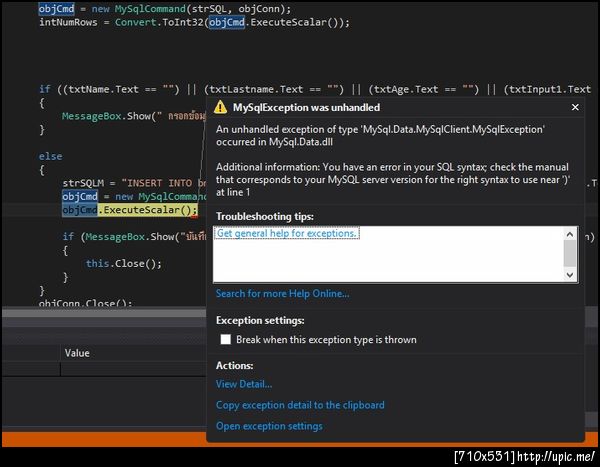Click the 'Troubleshooting tips:' heading
Viewport: 600px width, 467px height.
[265, 216]
